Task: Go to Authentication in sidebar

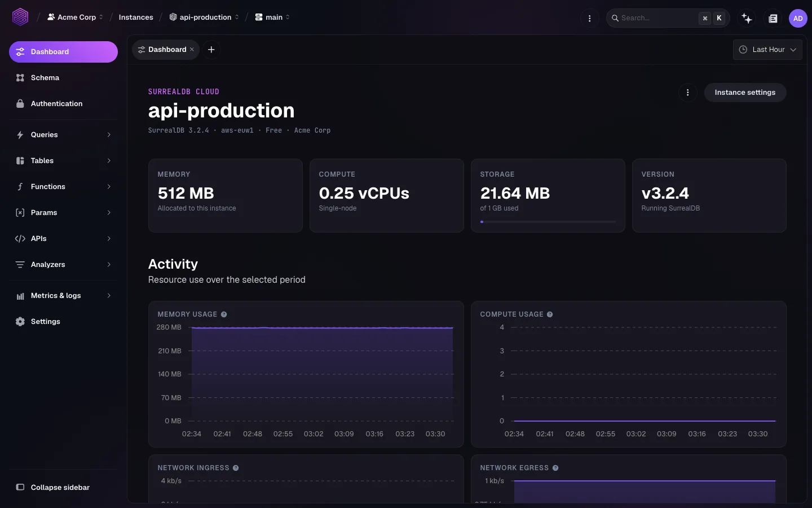Action: click(x=63, y=104)
